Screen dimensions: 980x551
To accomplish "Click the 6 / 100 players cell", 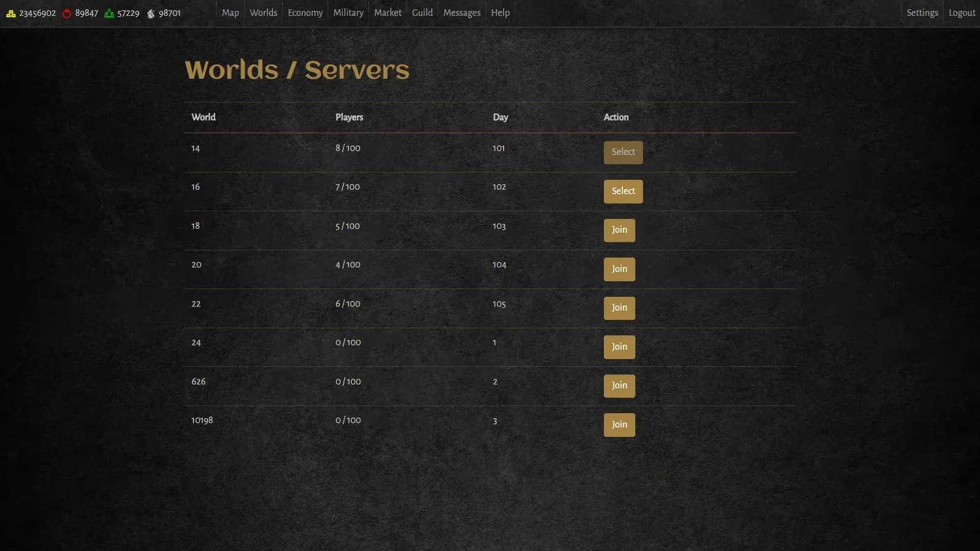I will pyautogui.click(x=347, y=304).
